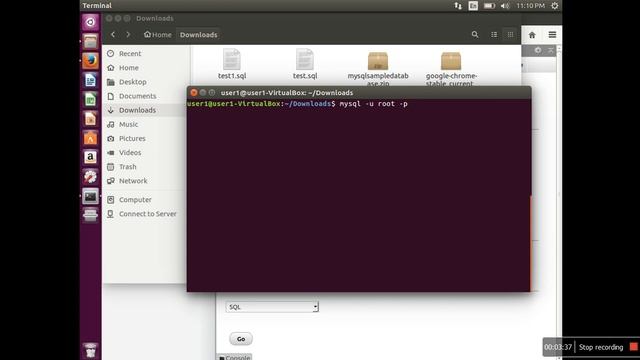Viewport: 640px width, 360px height.
Task: Go forward in Files window
Action: (128, 35)
